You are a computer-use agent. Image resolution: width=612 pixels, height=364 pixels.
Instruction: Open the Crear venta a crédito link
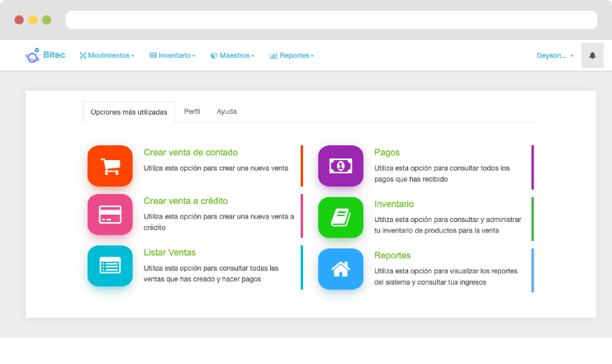click(185, 201)
